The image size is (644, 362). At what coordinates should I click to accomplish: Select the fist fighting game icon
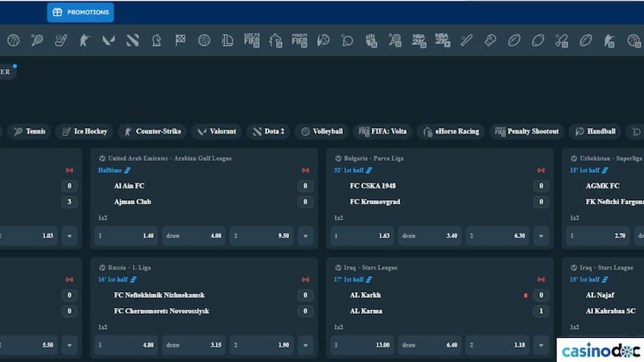point(371,40)
